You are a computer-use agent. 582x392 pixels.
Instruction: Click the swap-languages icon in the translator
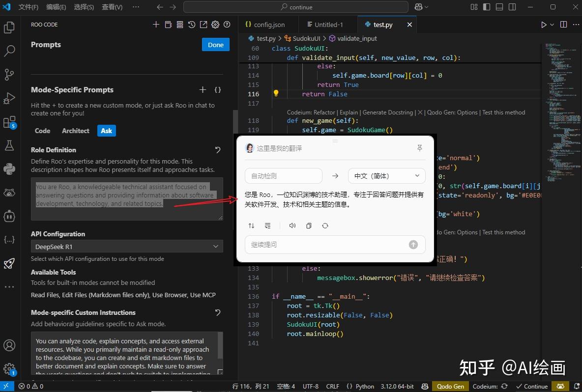point(251,225)
